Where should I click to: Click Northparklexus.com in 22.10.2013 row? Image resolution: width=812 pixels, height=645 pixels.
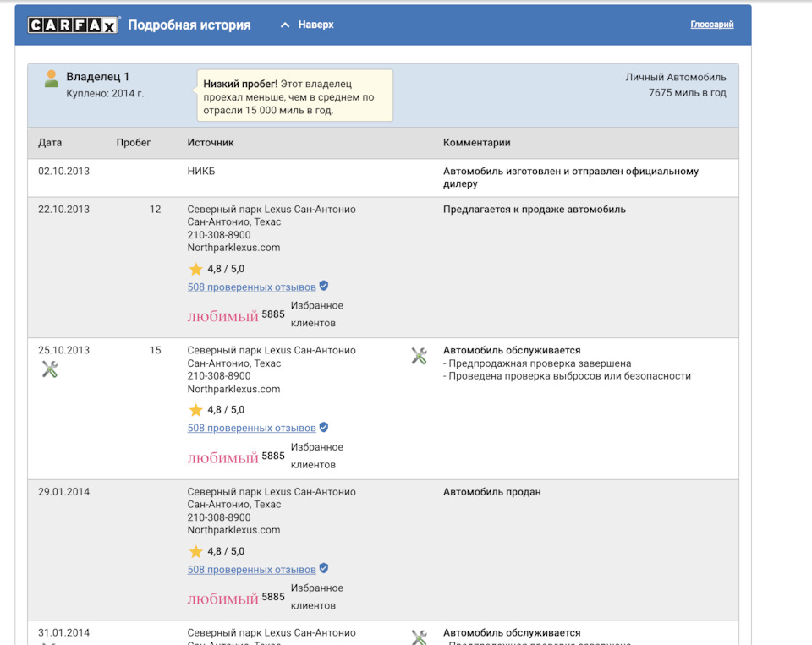pyautogui.click(x=233, y=248)
